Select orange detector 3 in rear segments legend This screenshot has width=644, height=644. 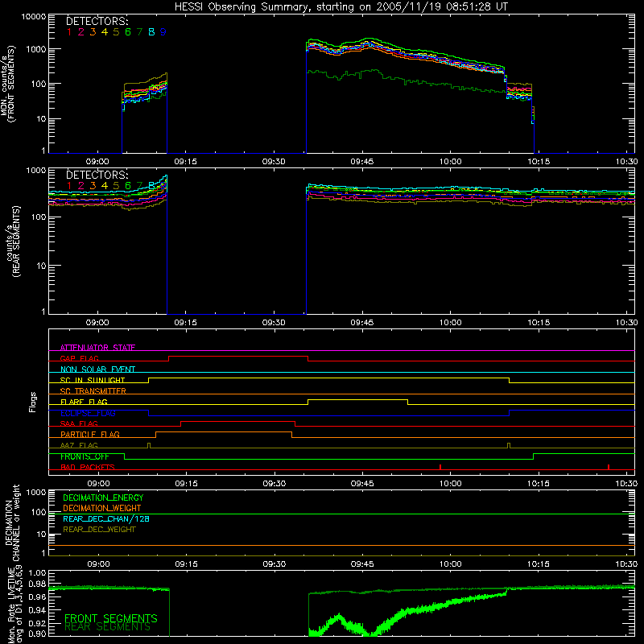(x=93, y=186)
